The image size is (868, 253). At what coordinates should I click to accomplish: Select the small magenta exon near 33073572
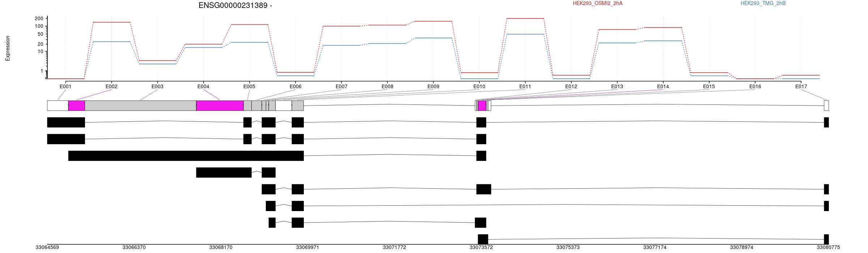coord(482,106)
